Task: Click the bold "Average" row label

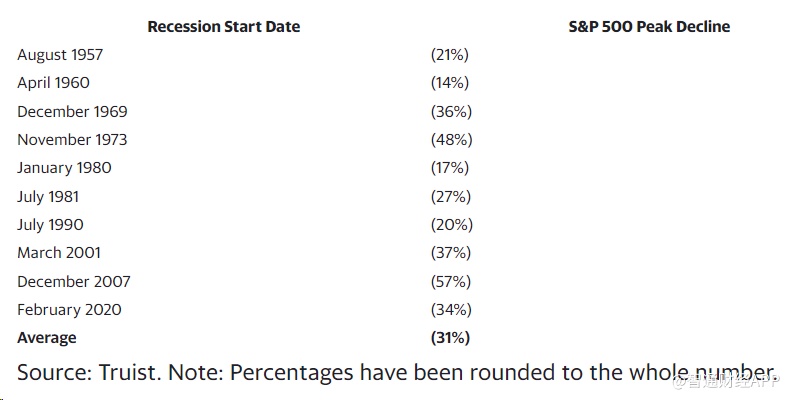Action: click(x=47, y=338)
